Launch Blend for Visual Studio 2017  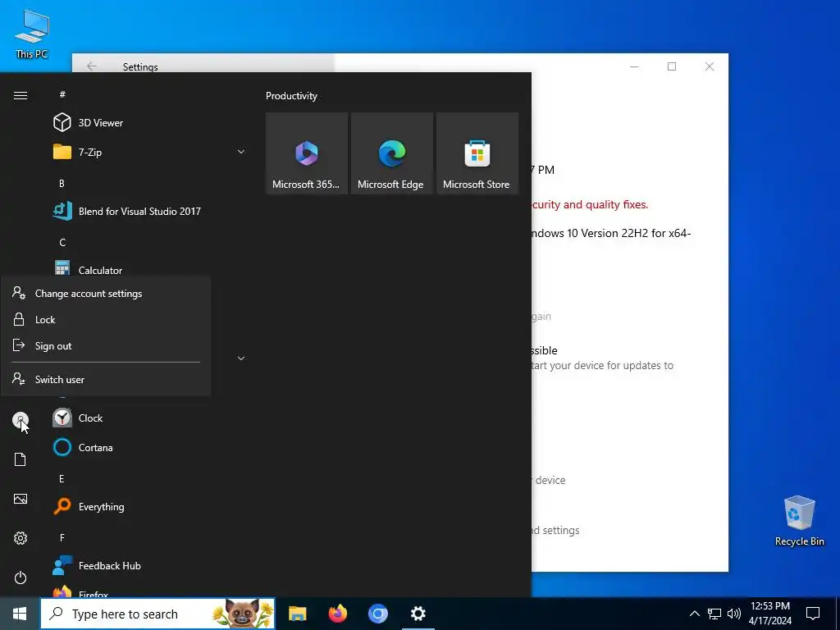click(127, 211)
